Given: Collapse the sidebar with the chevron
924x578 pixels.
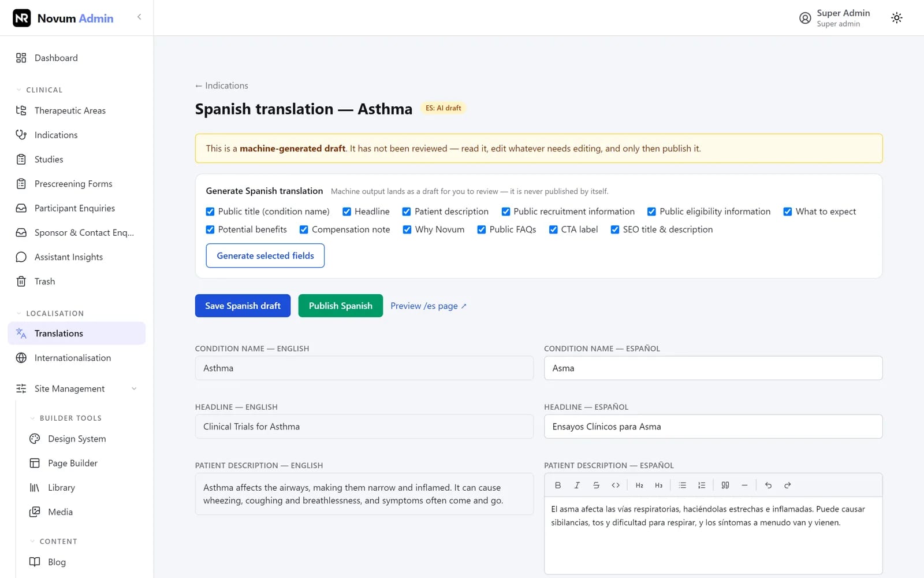Looking at the screenshot, I should click(139, 17).
